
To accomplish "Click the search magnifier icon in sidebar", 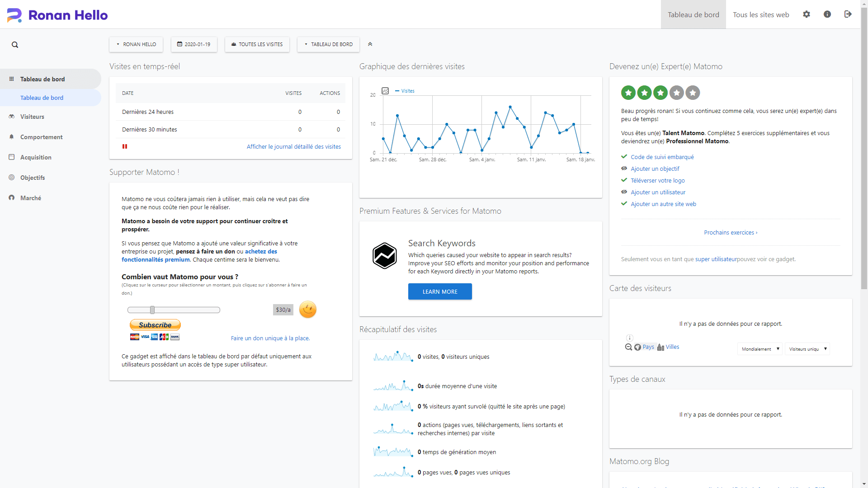I will (x=15, y=45).
